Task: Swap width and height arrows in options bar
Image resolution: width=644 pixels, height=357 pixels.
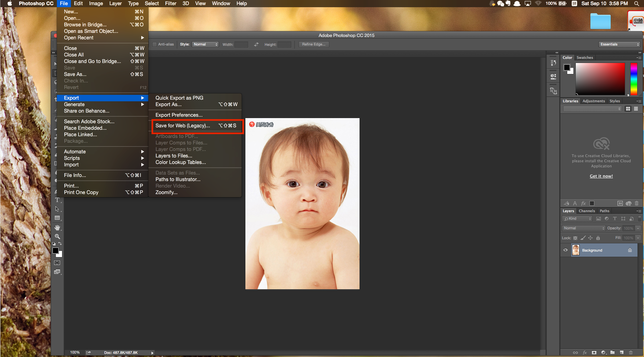Action: 256,44
